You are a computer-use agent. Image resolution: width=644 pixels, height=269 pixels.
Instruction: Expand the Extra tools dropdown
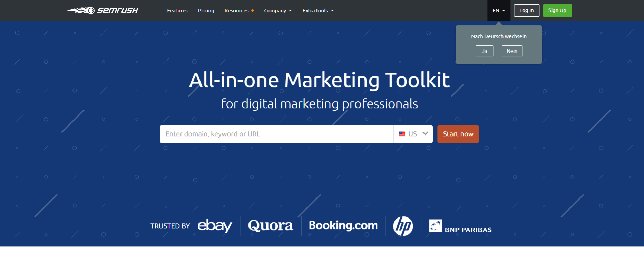point(318,11)
